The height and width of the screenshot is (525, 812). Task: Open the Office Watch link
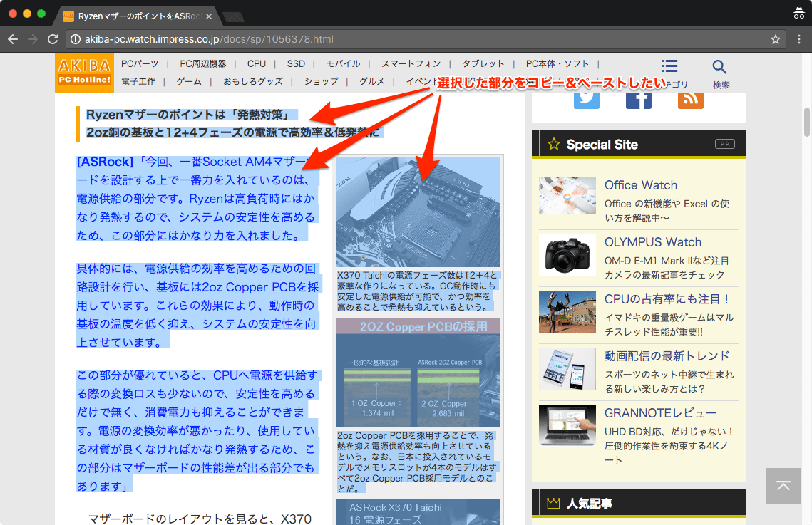(x=641, y=185)
